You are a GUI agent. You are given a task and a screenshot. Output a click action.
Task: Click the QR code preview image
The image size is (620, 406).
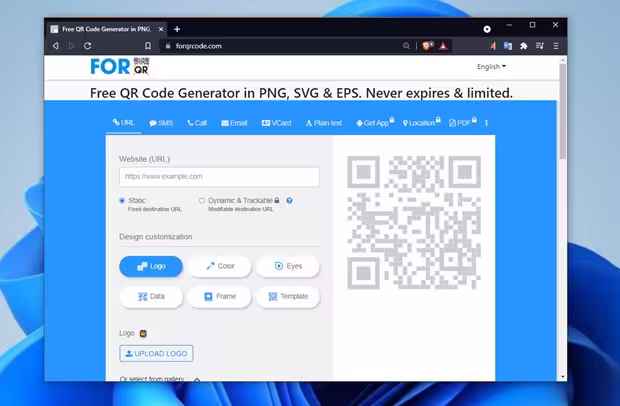[414, 223]
